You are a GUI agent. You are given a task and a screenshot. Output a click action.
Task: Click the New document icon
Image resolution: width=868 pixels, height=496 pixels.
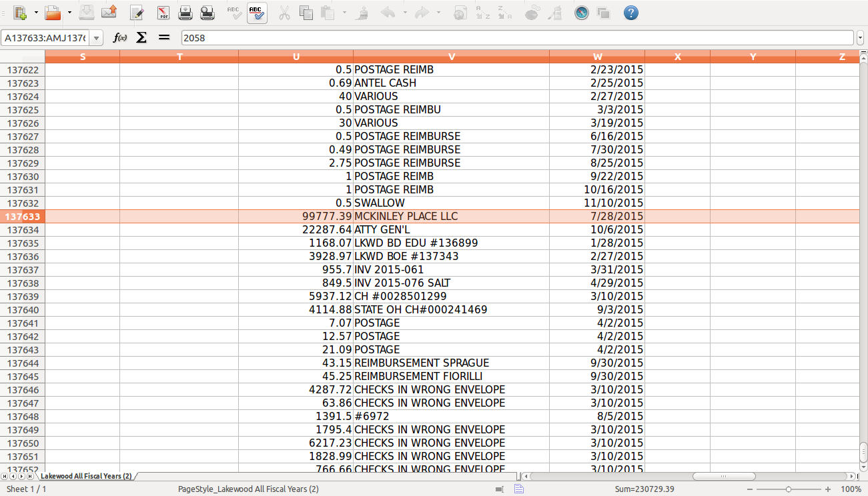(19, 13)
